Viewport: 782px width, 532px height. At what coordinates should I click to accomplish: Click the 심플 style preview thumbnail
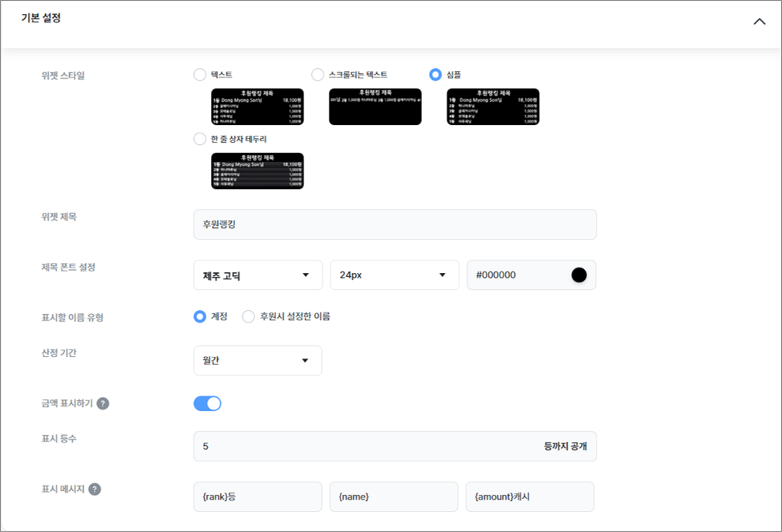493,107
